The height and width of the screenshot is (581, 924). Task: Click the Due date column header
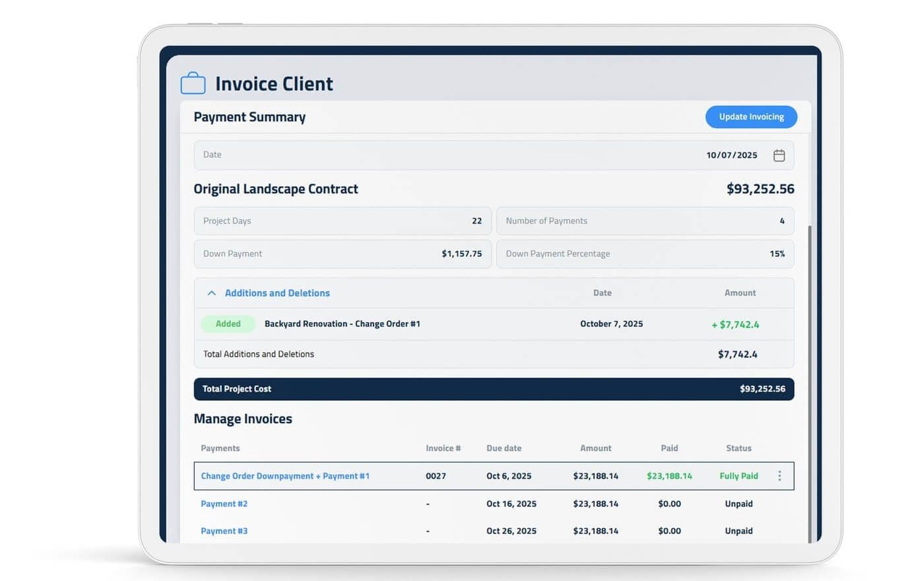(504, 448)
